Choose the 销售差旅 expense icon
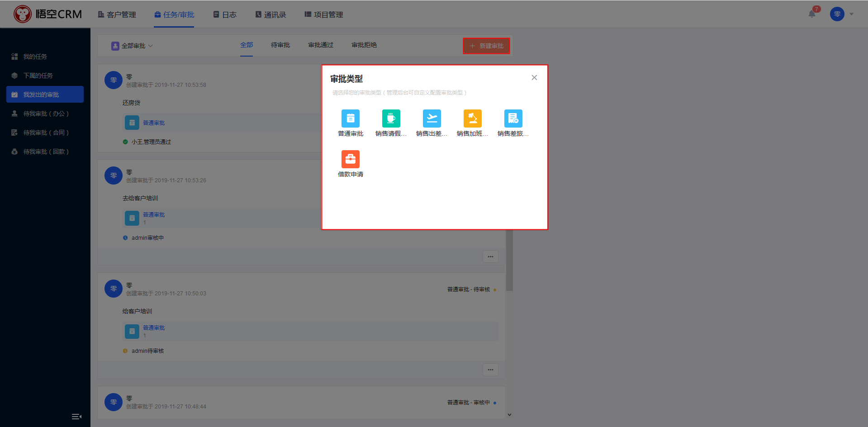868x427 pixels. (x=513, y=119)
